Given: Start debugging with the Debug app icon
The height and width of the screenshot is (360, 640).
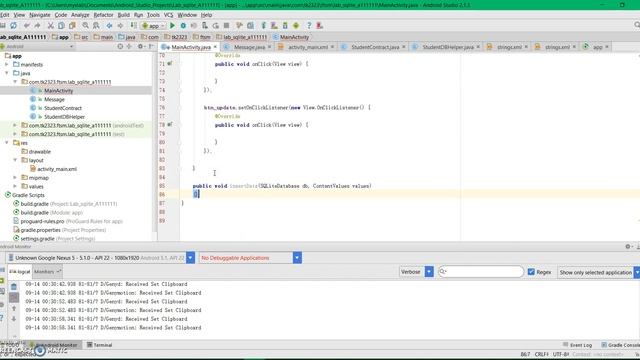Looking at the screenshot, I should point(183,26).
